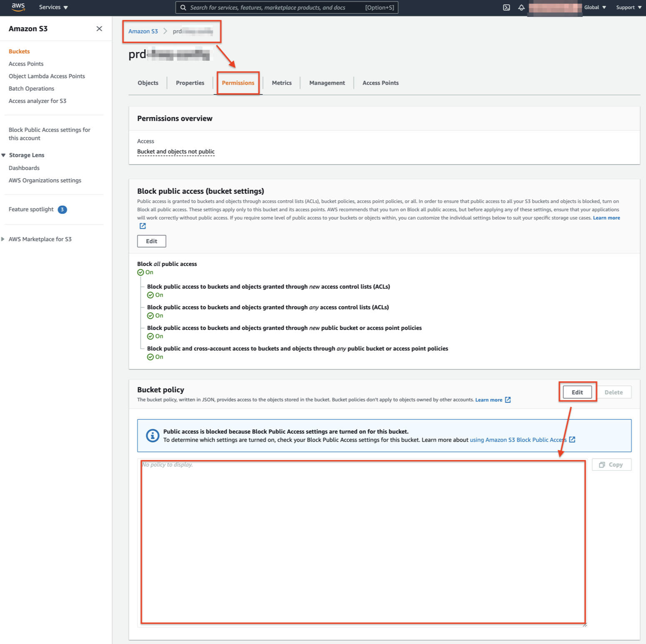
Task: Open Access analyzer for S3
Action: pyautogui.click(x=38, y=101)
